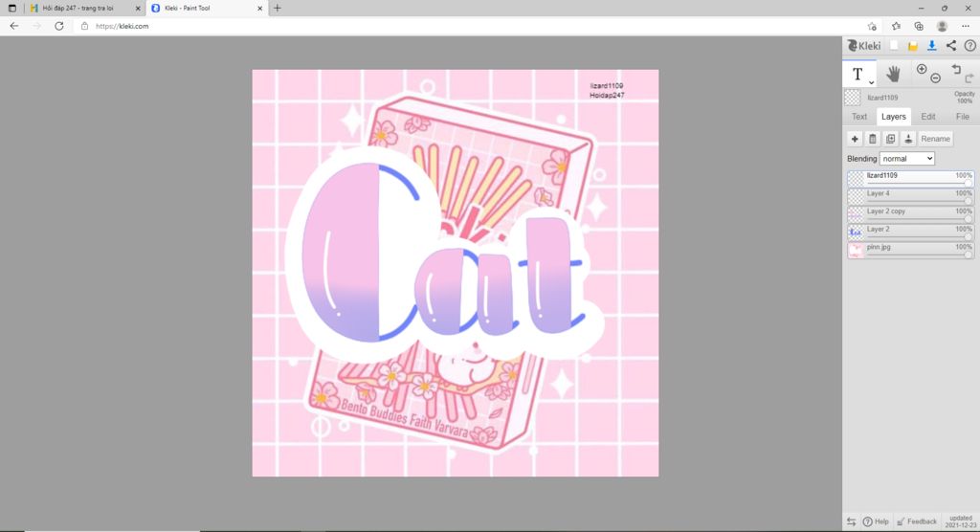The width and height of the screenshot is (980, 532).
Task: Switch to the File tab
Action: point(963,117)
